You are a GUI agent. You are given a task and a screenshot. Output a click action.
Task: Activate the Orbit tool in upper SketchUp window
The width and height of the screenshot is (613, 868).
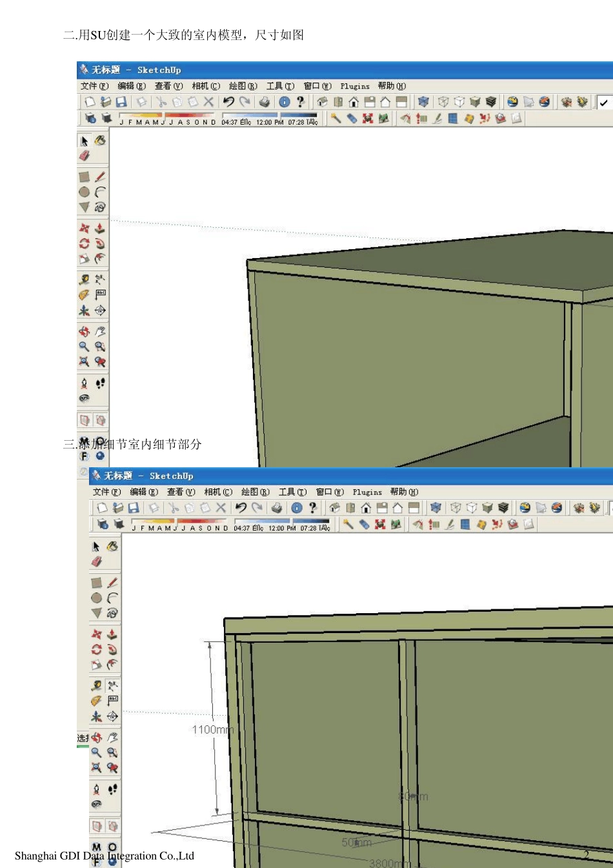pos(84,332)
